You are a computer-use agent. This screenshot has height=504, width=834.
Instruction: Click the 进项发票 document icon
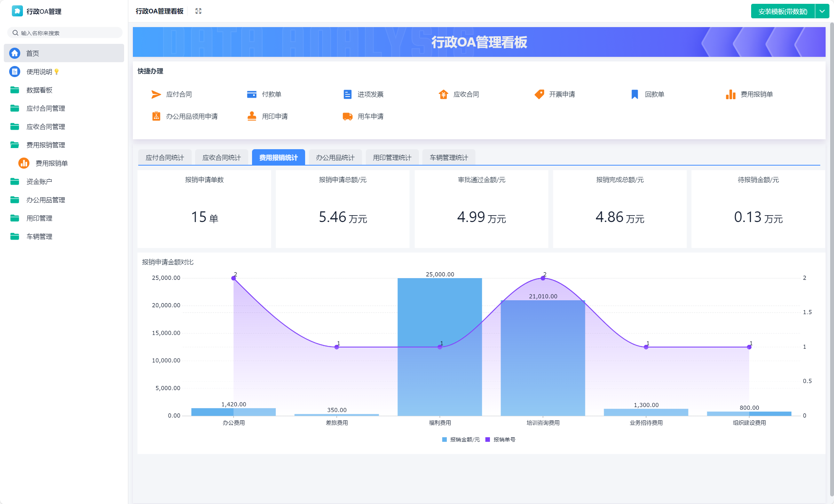pyautogui.click(x=347, y=94)
